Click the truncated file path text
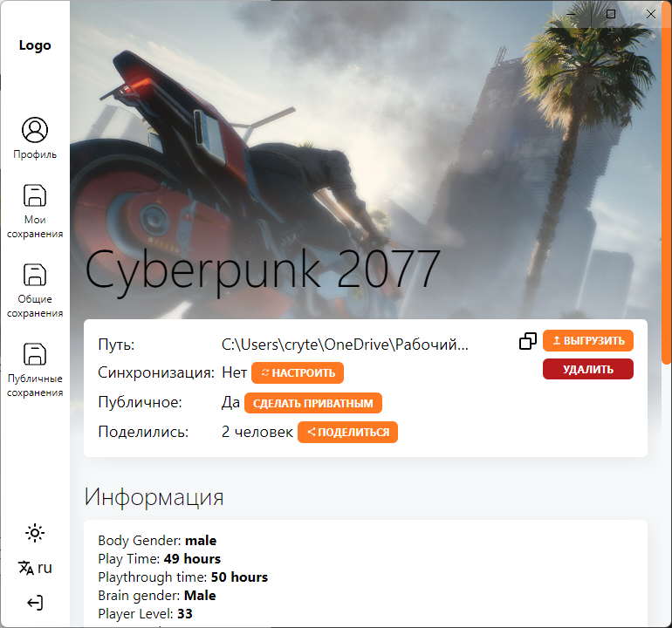672x628 pixels. click(x=345, y=345)
